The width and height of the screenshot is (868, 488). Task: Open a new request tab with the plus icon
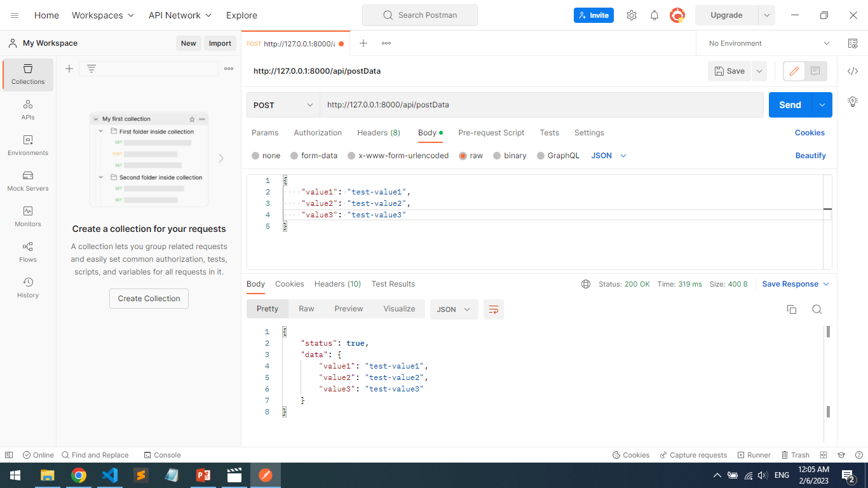click(363, 43)
